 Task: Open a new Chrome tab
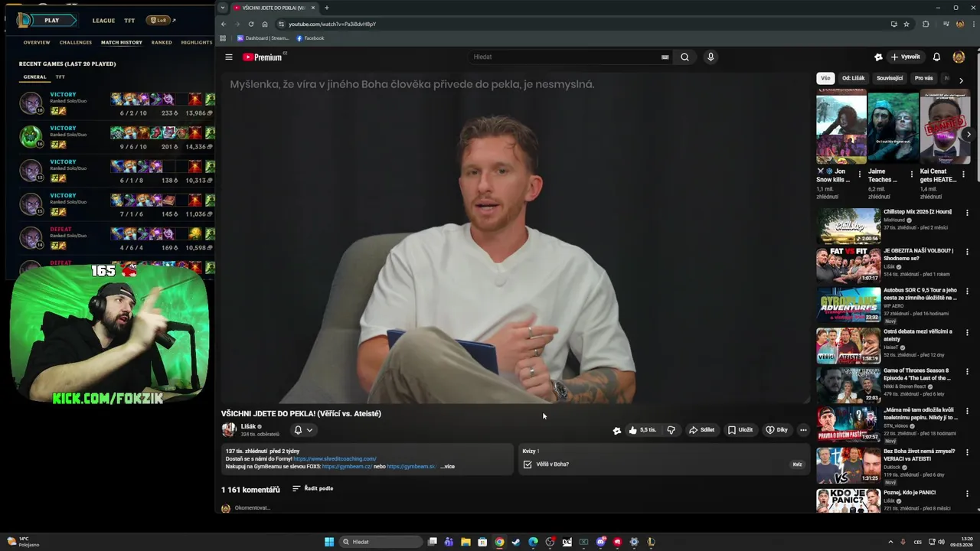click(x=326, y=8)
